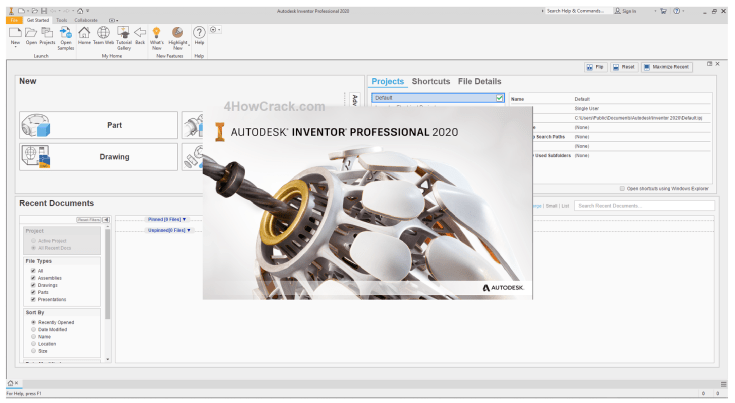Viewport: 735px width, 403px height.
Task: Switch to the Collaborate ribbon tab
Action: pyautogui.click(x=86, y=20)
